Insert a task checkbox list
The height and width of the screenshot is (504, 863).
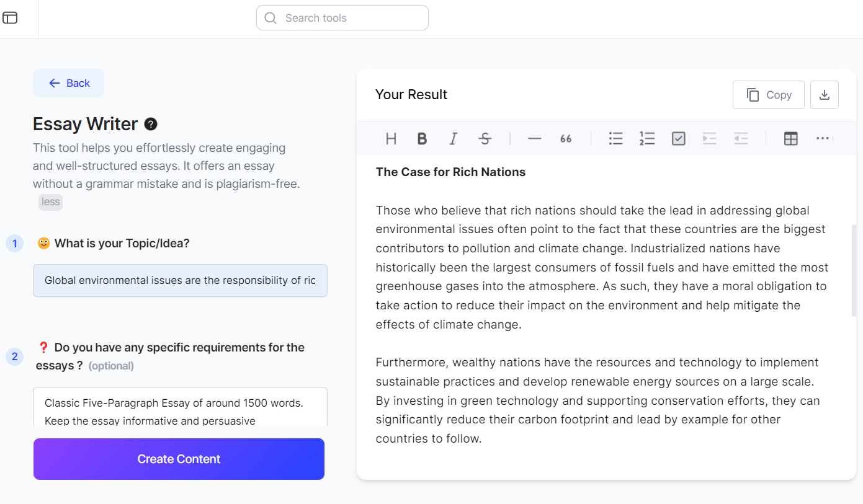(x=679, y=139)
